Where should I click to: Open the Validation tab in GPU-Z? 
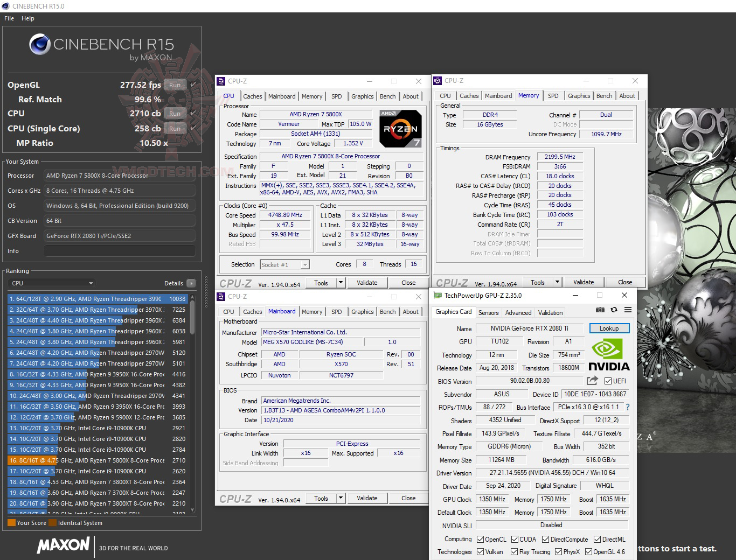click(550, 312)
